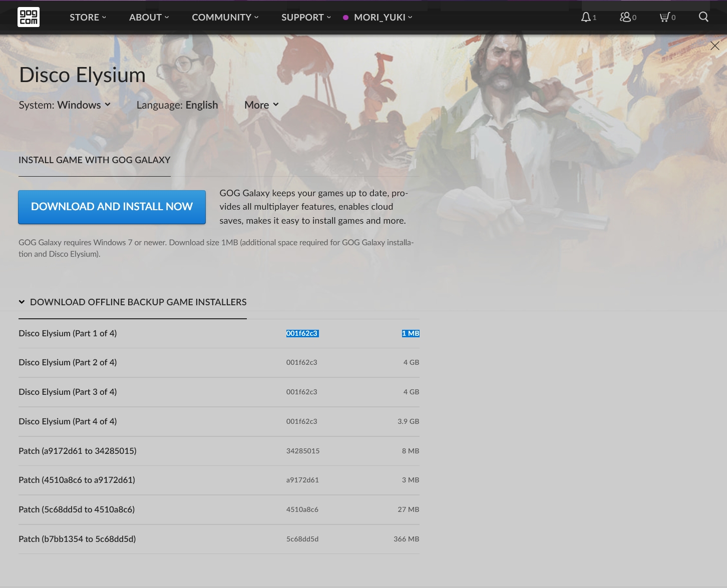Open the STORE menu
The width and height of the screenshot is (727, 588).
88,17
